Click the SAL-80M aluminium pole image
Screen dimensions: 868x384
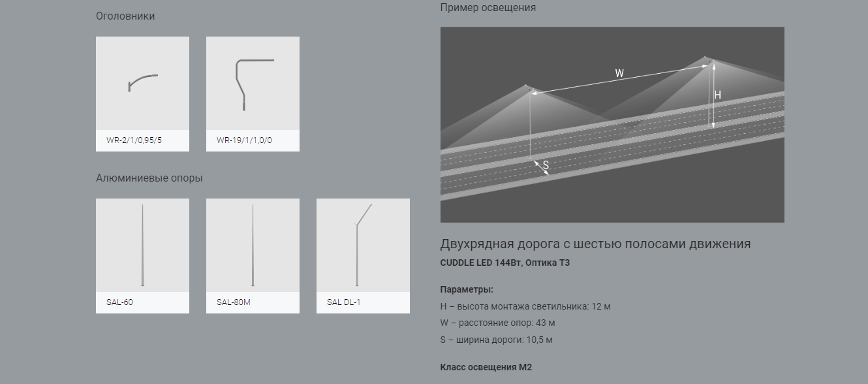[253, 245]
